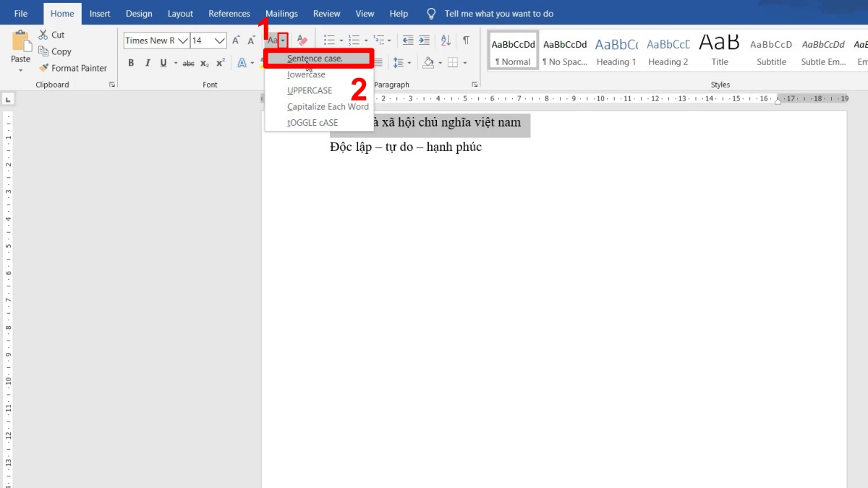Open the font size dropdown arrow

click(x=220, y=40)
